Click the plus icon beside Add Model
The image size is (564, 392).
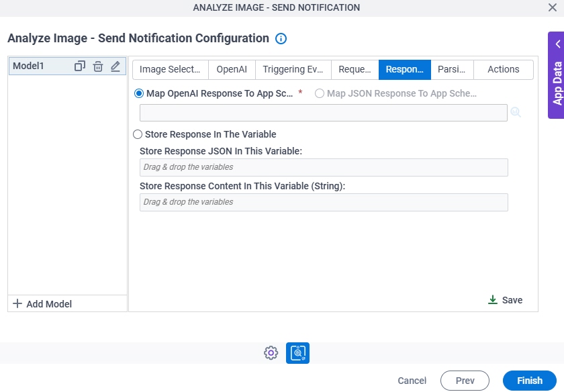point(17,304)
